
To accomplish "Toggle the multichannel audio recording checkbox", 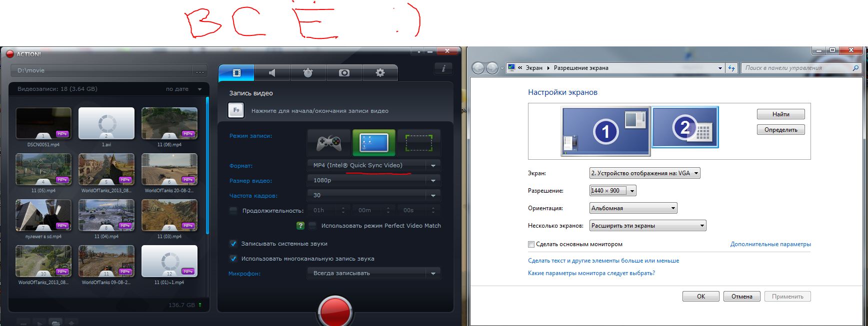I will tap(233, 259).
